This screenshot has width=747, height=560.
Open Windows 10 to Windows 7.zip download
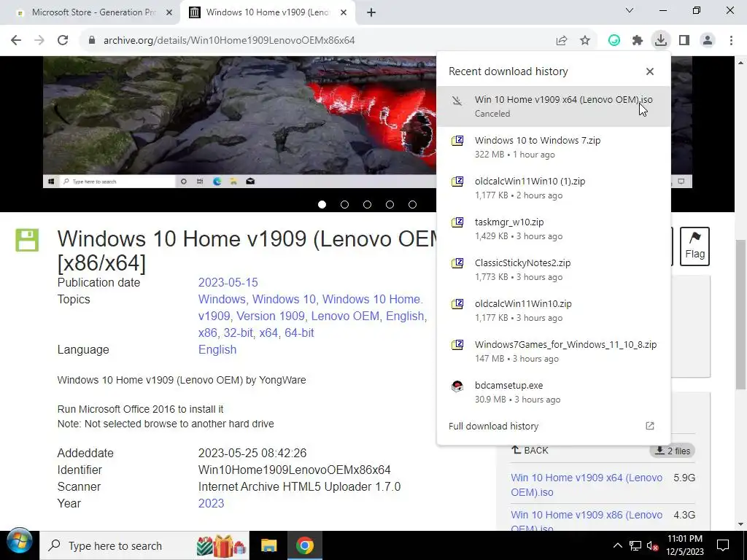click(x=554, y=147)
